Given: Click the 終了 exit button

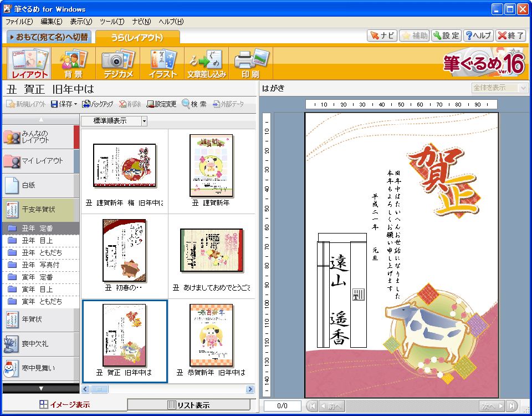Looking at the screenshot, I should coord(510,35).
